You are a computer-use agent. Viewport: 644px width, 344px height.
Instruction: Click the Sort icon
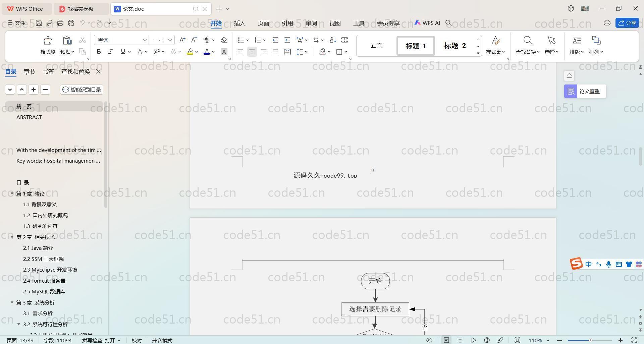pyautogui.click(x=333, y=40)
